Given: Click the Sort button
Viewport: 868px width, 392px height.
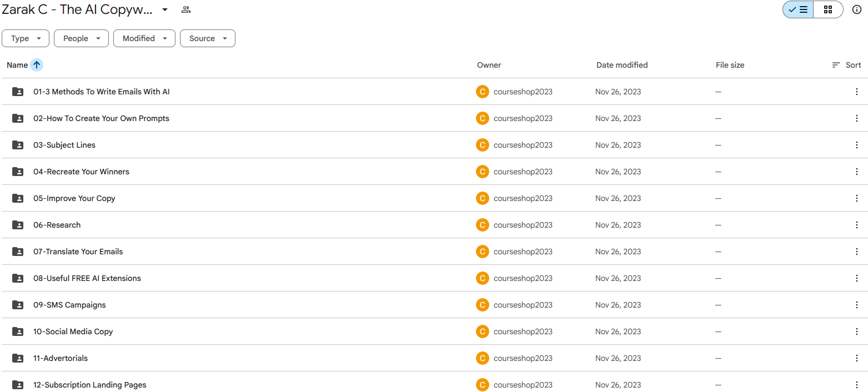Looking at the screenshot, I should [846, 65].
